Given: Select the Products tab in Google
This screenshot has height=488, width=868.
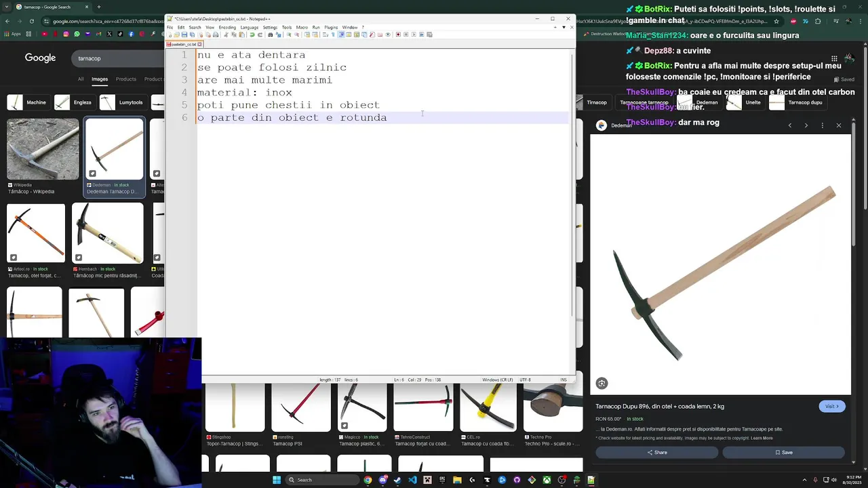Looking at the screenshot, I should (x=125, y=79).
